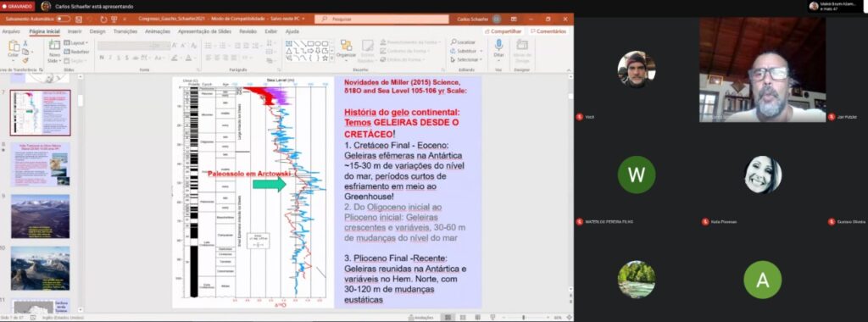
Task: Click the Copy icon
Action: click(x=25, y=52)
